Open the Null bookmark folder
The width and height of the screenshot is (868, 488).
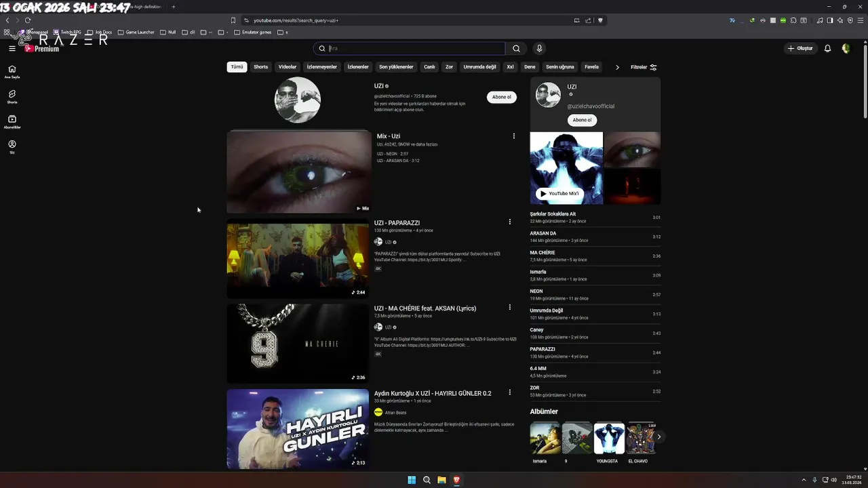[167, 32]
